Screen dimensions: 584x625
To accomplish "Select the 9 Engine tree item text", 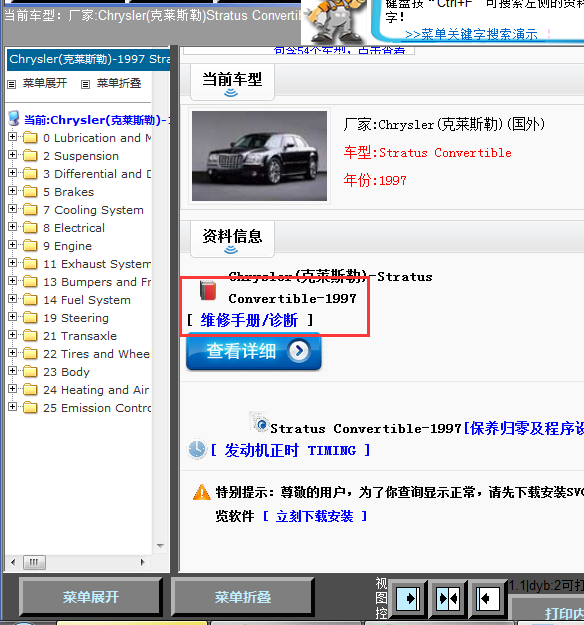I will pyautogui.click(x=67, y=246).
